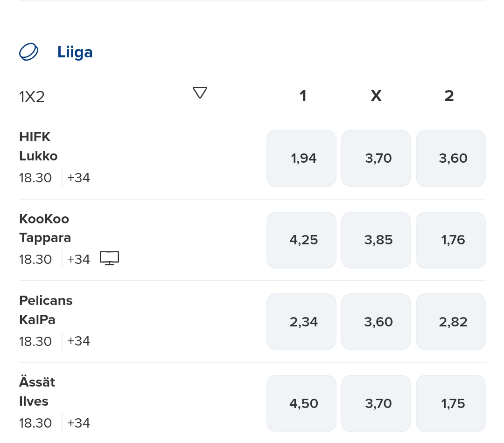Select HIFK home win odds 1,94
The width and height of the screenshot is (504, 443).
[x=301, y=158]
